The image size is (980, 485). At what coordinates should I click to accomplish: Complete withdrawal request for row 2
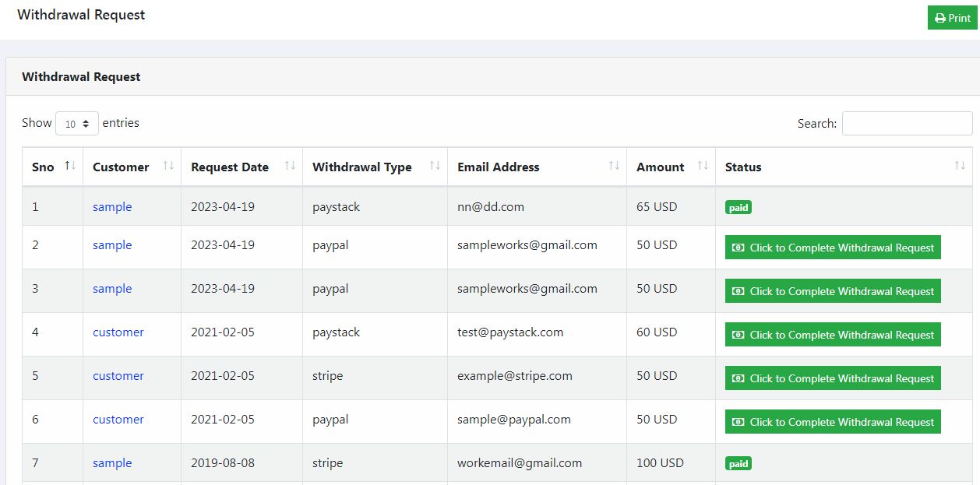tap(833, 248)
